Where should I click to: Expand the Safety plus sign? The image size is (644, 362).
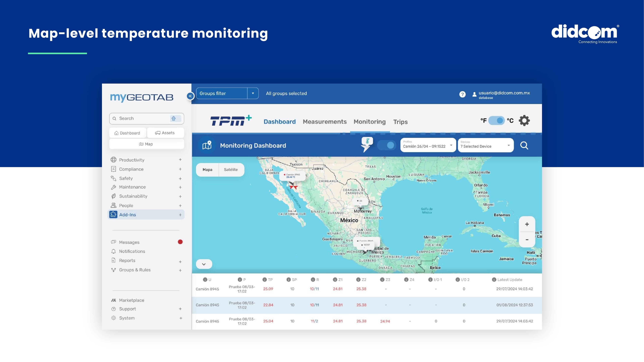(180, 179)
